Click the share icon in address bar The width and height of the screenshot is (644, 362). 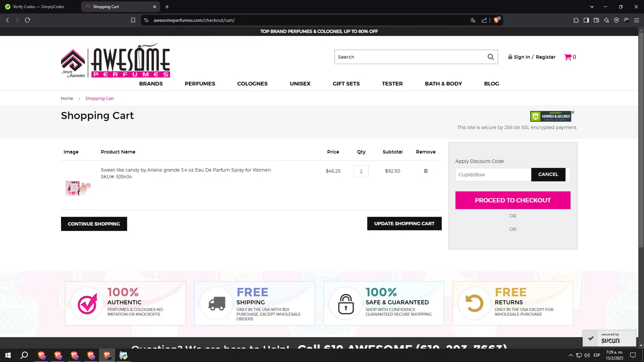point(484,20)
